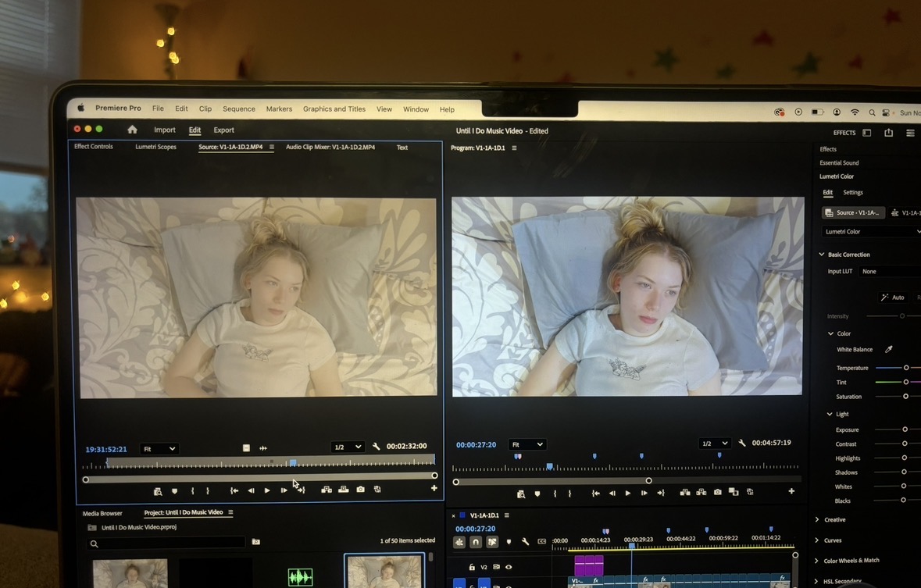Open the Source monitor Fit zoom dropdown

pos(159,449)
